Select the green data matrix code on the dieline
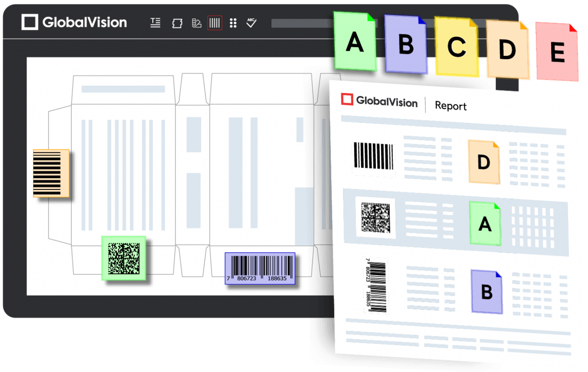Viewport: 588px width, 372px height. [123, 258]
